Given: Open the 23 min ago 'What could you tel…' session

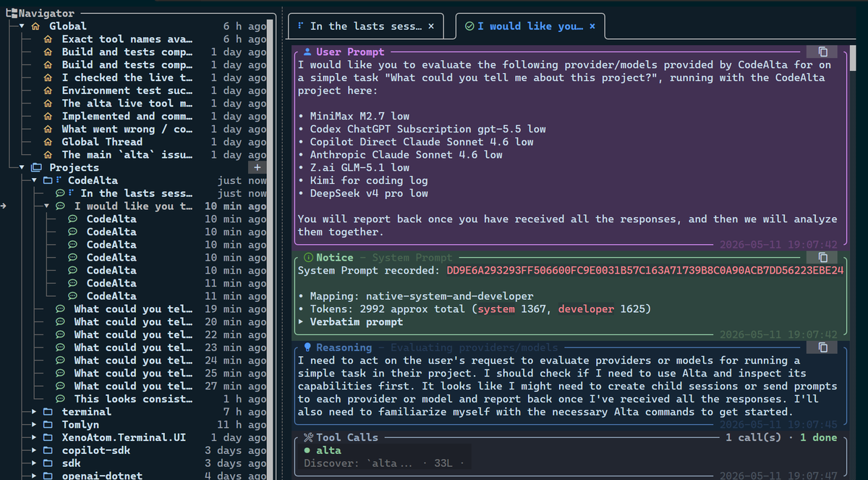Looking at the screenshot, I should [134, 348].
